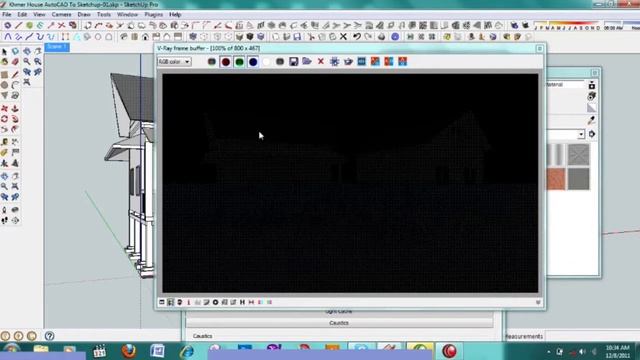Viewport: 640px width, 360px height.
Task: Open the Help menu
Action: [175, 14]
